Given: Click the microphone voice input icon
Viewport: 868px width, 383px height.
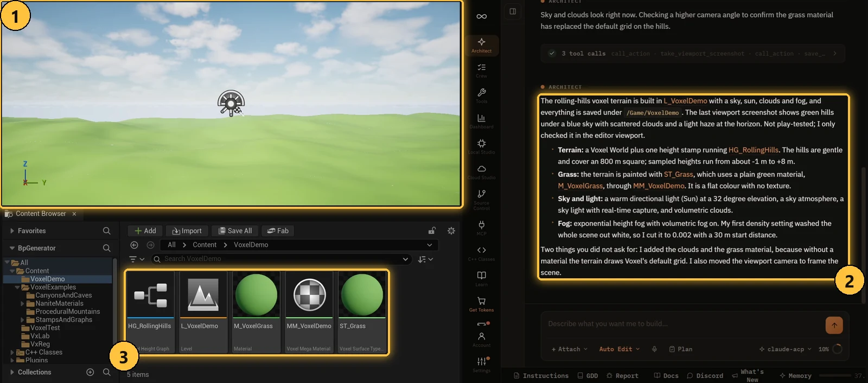Looking at the screenshot, I should (654, 349).
